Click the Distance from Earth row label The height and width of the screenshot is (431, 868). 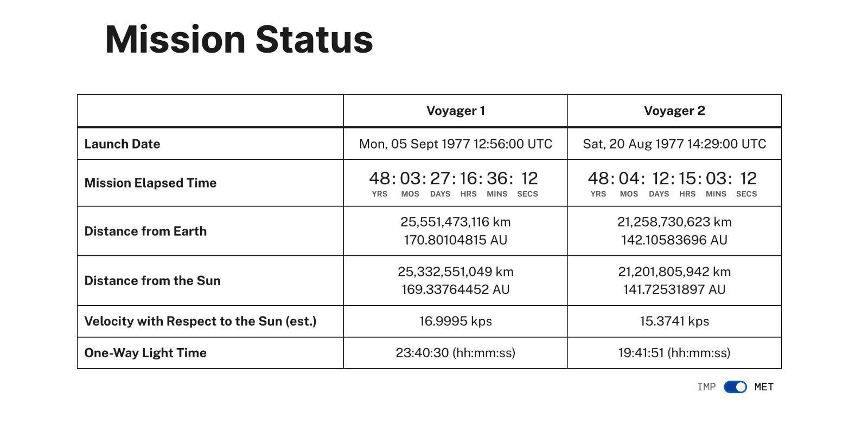(x=145, y=231)
